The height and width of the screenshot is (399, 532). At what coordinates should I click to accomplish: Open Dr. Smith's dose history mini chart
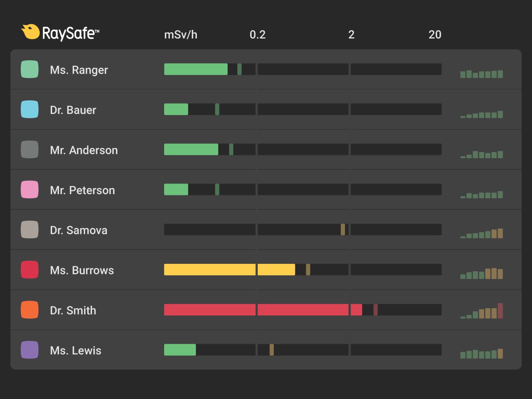481,311
